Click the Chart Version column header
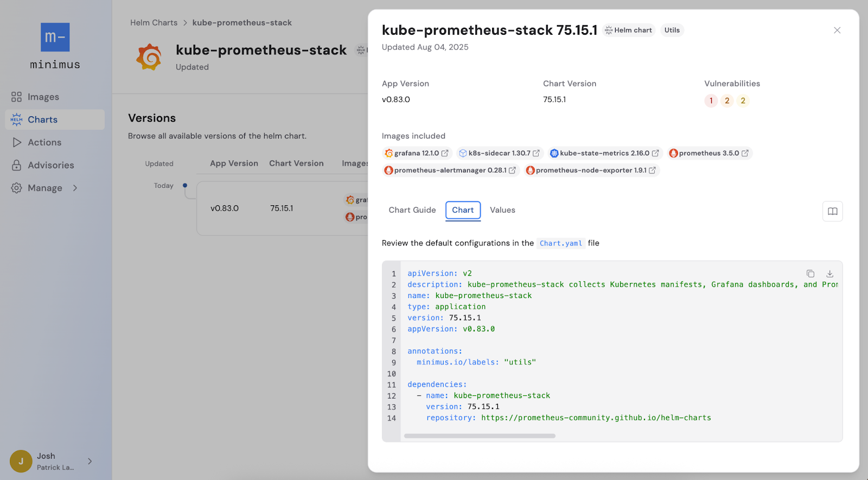The width and height of the screenshot is (868, 480). [x=296, y=163]
